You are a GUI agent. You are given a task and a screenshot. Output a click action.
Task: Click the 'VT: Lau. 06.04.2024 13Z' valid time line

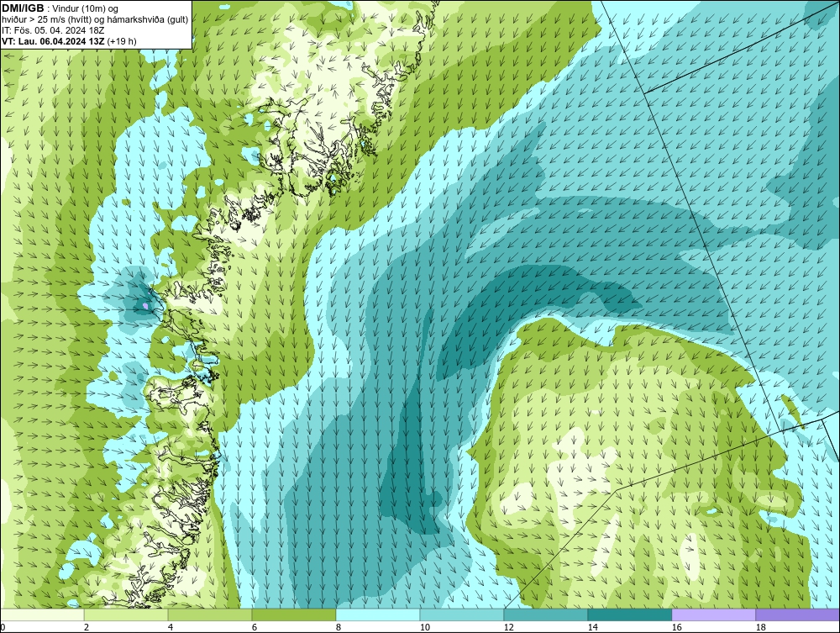pyautogui.click(x=53, y=41)
